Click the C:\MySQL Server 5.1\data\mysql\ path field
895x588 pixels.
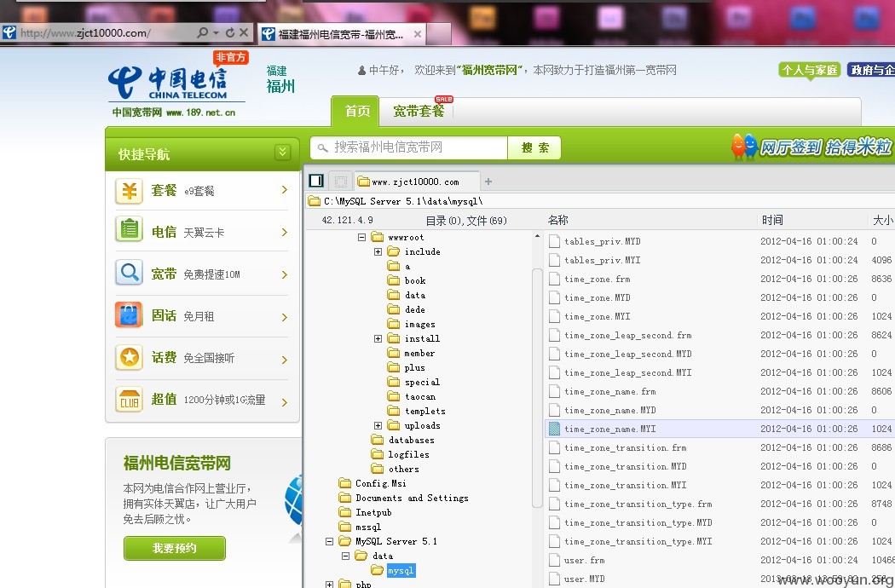tap(599, 201)
